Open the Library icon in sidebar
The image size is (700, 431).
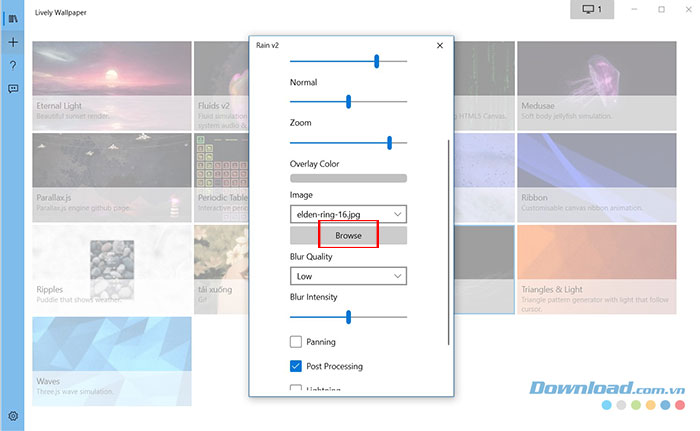[x=13, y=19]
